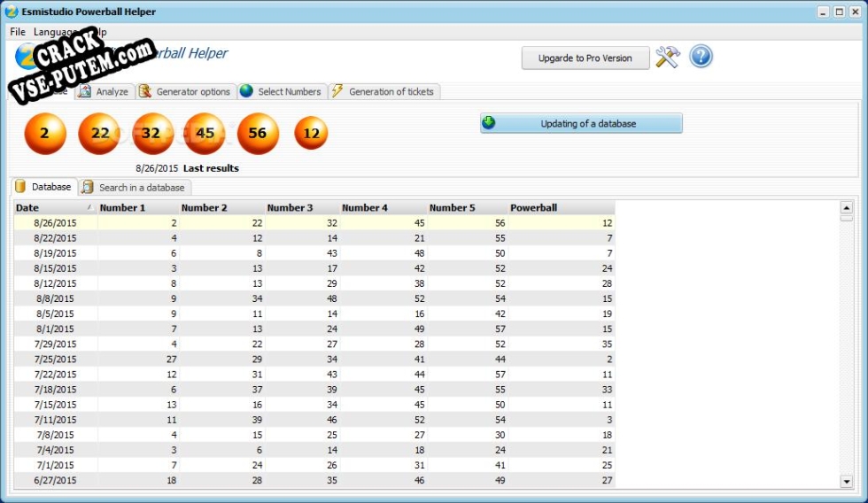Sort by the Number 2 column header
The height and width of the screenshot is (503, 868).
[222, 207]
